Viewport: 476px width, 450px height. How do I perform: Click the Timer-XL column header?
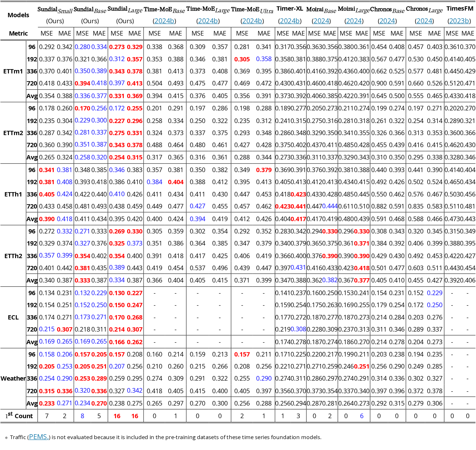290,9
